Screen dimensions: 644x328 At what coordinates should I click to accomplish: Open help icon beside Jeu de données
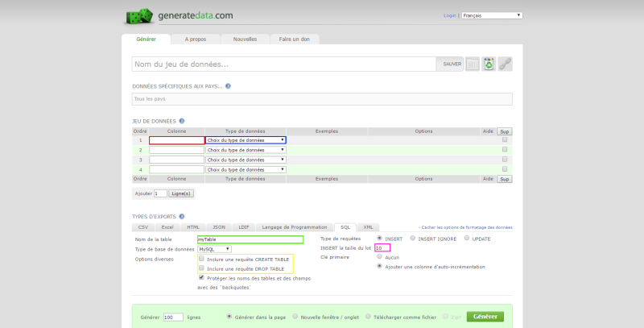[182, 121]
